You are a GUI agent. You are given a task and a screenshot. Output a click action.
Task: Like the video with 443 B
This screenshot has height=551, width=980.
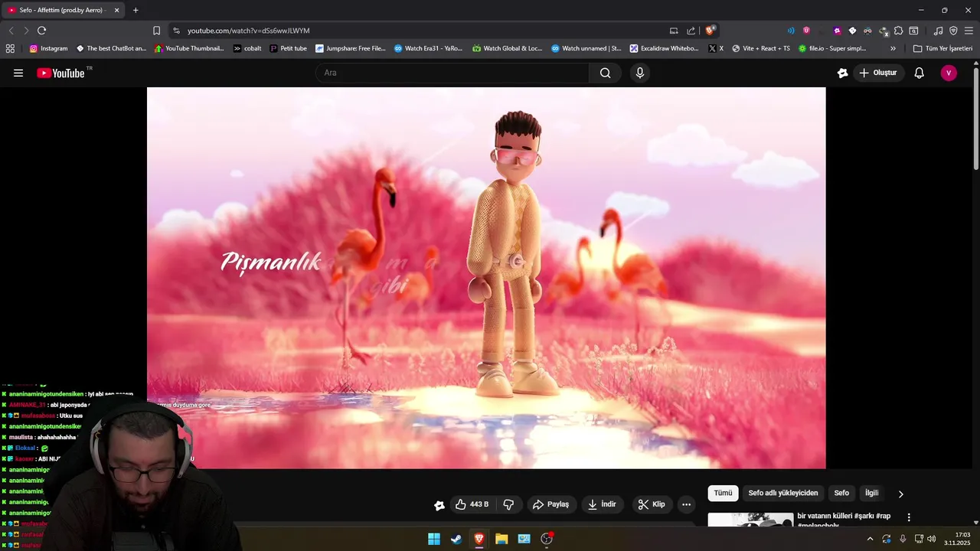tap(472, 504)
